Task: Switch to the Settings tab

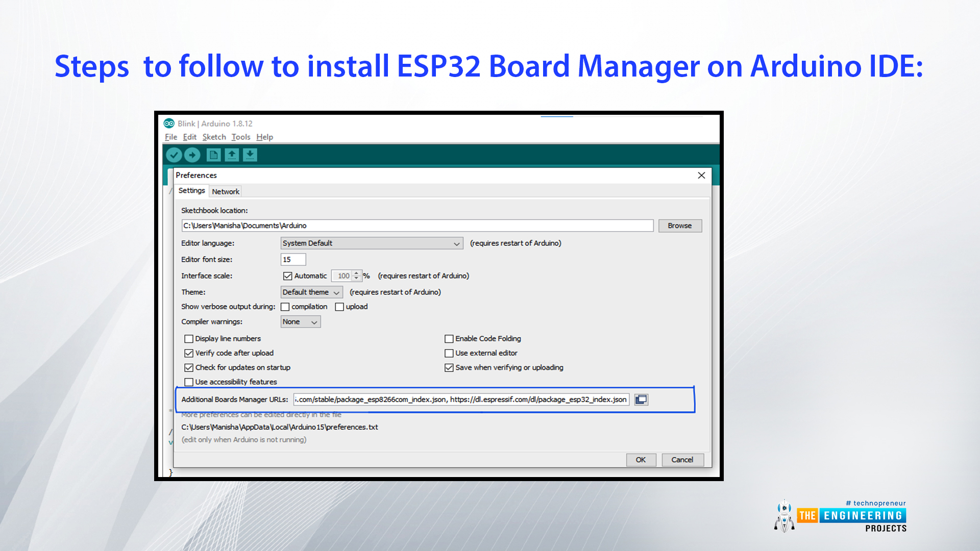Action: (x=191, y=191)
